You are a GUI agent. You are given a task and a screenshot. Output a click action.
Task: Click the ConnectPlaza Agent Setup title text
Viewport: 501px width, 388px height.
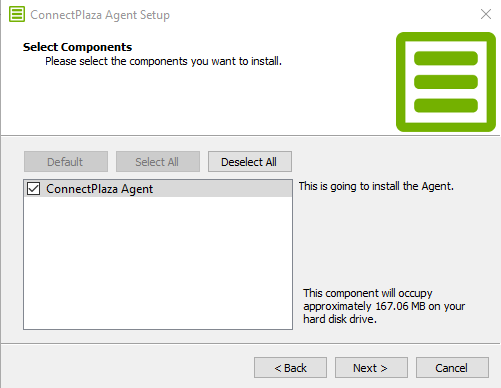100,15
